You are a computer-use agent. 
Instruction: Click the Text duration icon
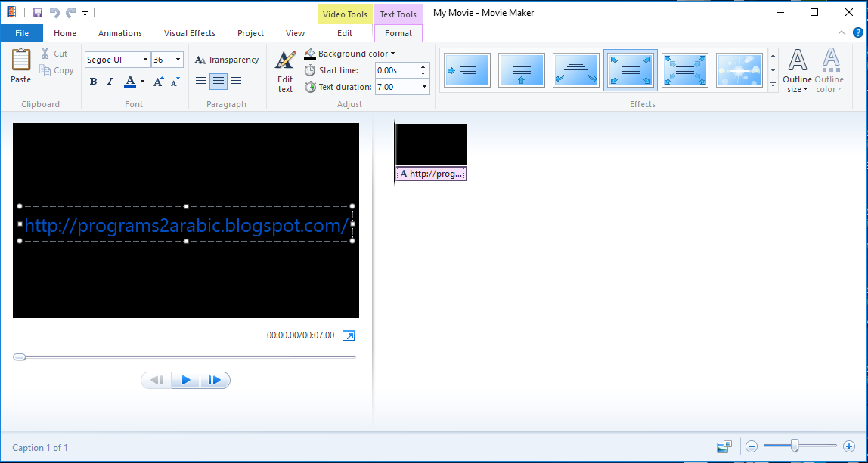point(310,87)
